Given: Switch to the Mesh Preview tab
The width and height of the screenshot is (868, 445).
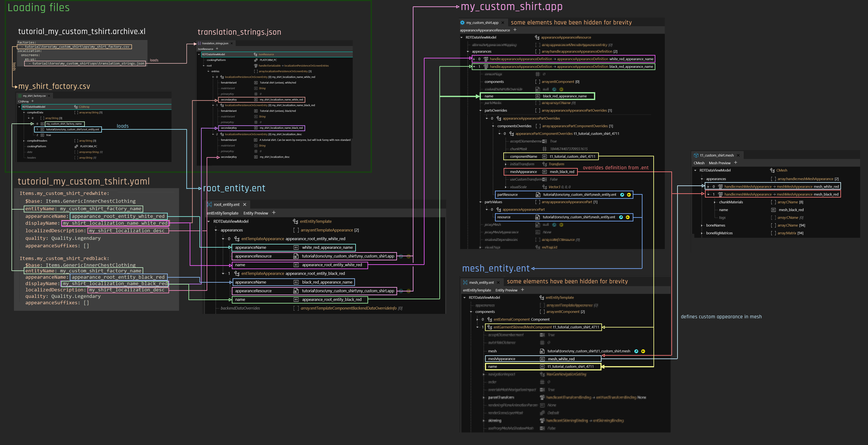Looking at the screenshot, I should pyautogui.click(x=719, y=163).
